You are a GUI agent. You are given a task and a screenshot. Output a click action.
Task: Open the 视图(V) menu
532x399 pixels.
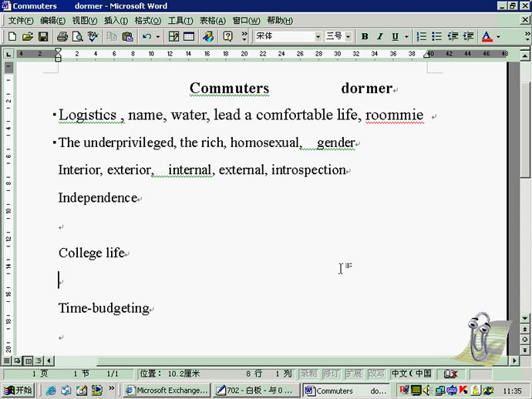point(85,21)
